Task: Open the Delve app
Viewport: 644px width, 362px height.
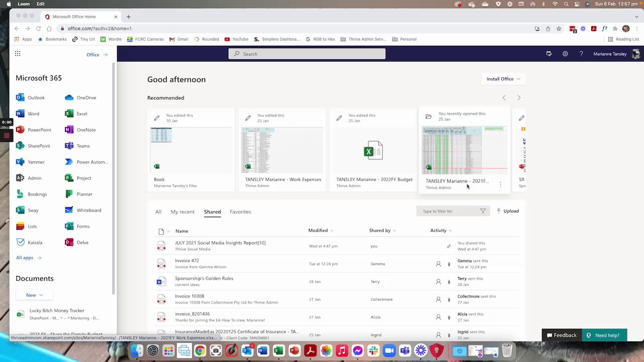Action: point(76,242)
